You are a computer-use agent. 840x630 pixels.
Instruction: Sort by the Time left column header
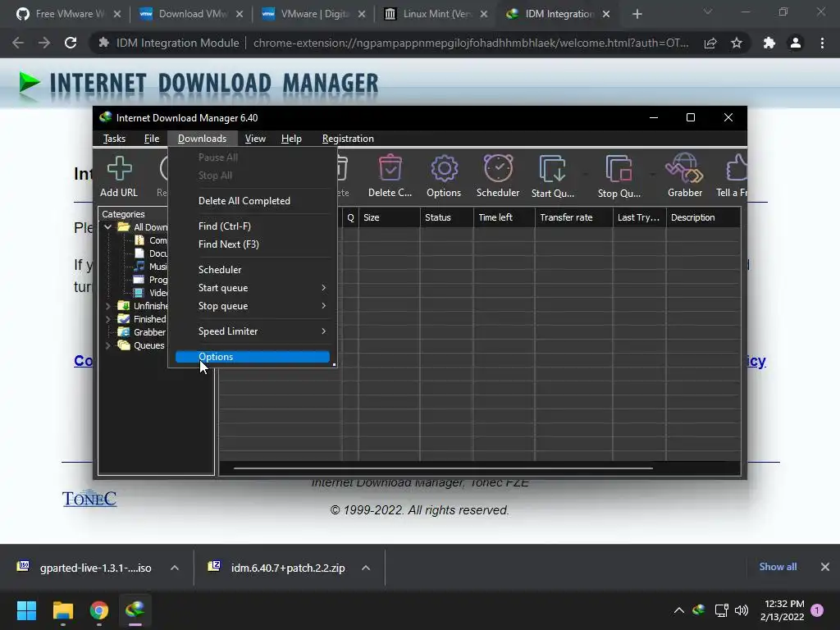[504, 217]
